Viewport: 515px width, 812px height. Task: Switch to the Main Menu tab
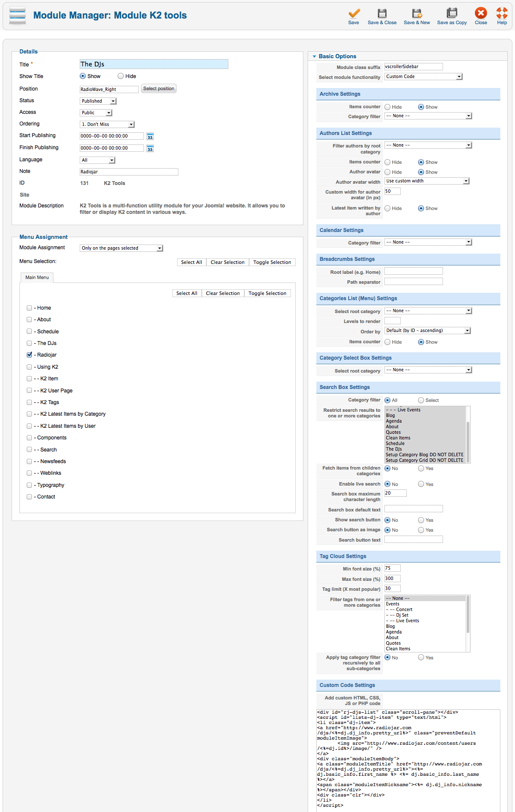[x=37, y=277]
